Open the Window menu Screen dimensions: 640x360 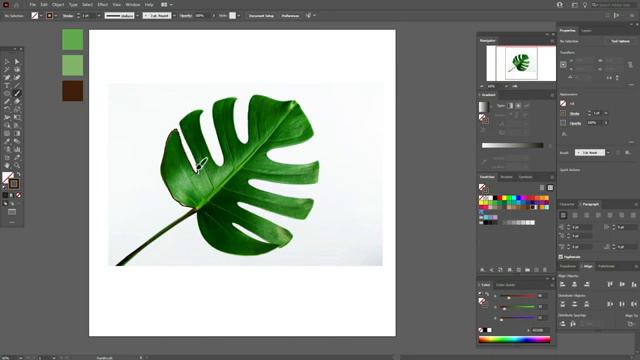click(133, 4)
